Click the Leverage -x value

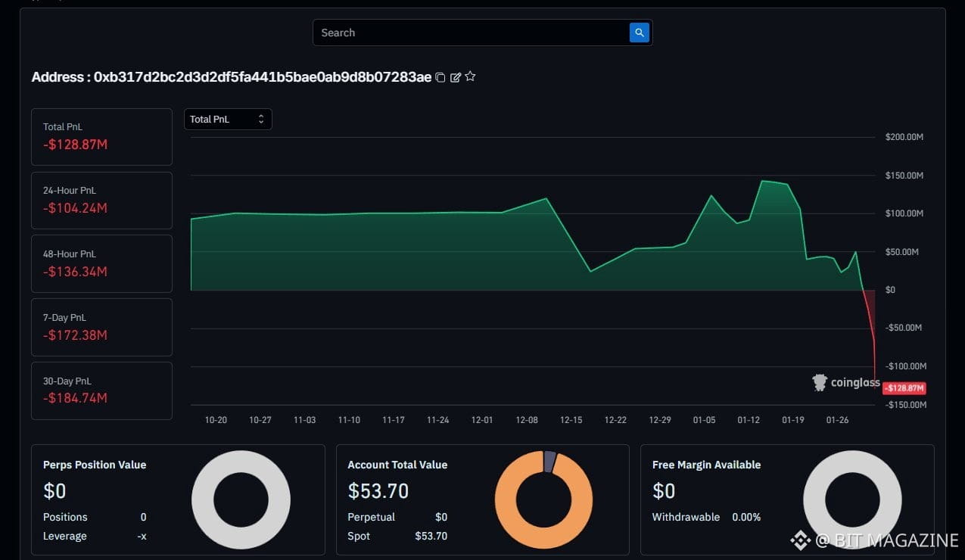[142, 536]
